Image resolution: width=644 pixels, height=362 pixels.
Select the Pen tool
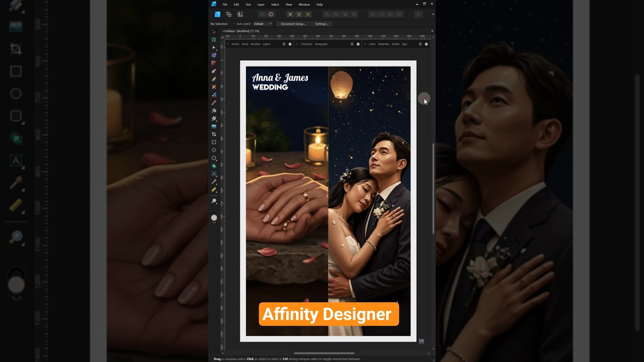click(214, 71)
